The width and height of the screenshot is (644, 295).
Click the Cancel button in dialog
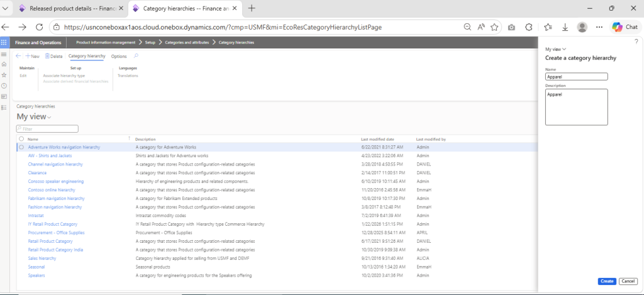628,281
